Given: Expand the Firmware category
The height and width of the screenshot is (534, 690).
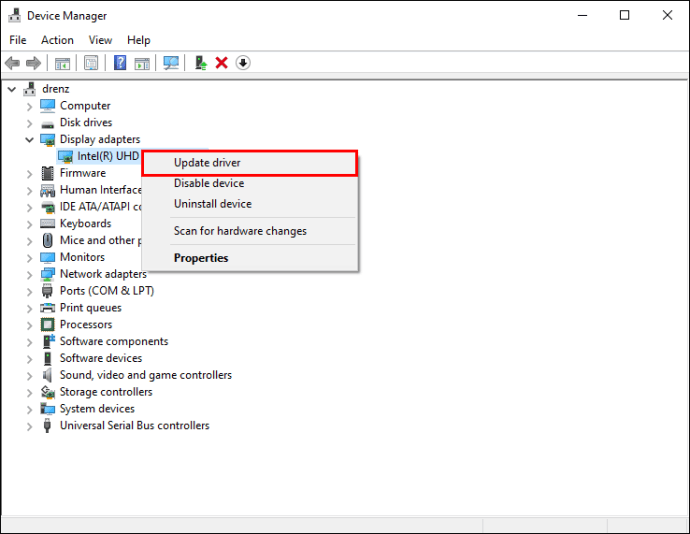Looking at the screenshot, I should point(29,174).
